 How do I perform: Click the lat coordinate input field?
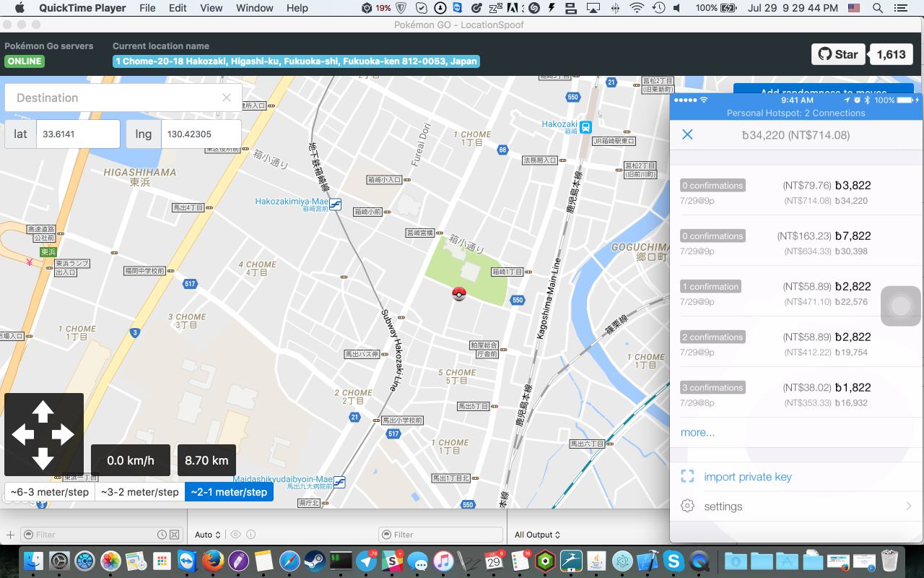tap(78, 134)
